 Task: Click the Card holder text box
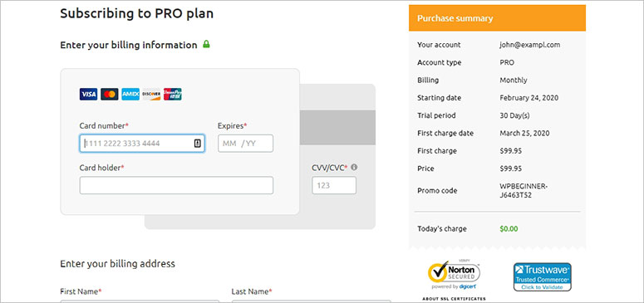pos(176,185)
